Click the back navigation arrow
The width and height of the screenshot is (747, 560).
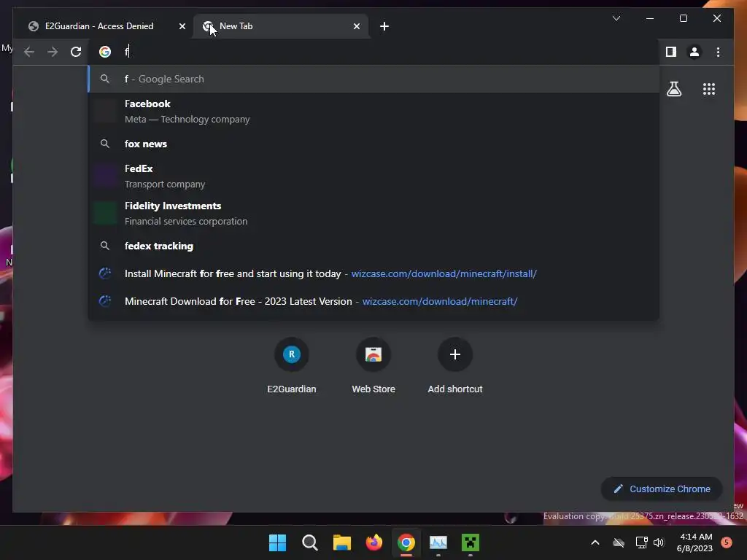click(29, 52)
